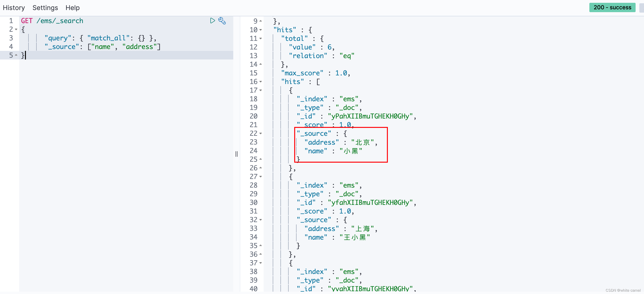Toggle the fold arrow at response line 25
The image size is (644, 294).
(x=261, y=159)
